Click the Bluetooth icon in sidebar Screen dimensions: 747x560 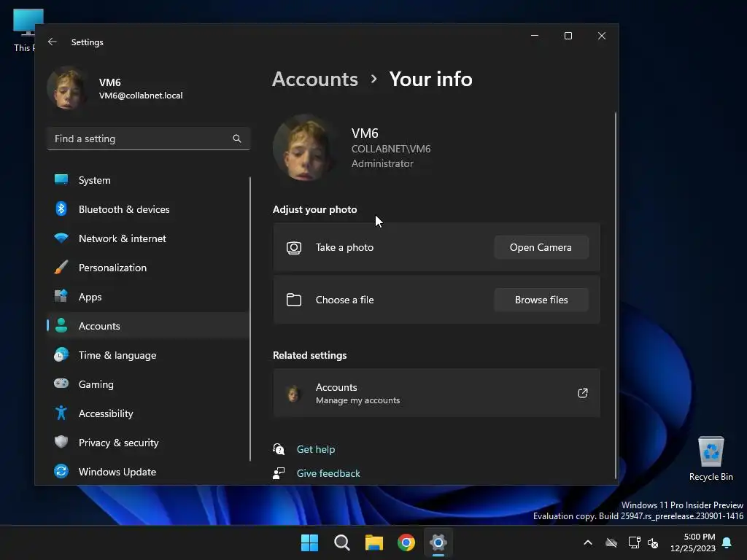pyautogui.click(x=61, y=209)
